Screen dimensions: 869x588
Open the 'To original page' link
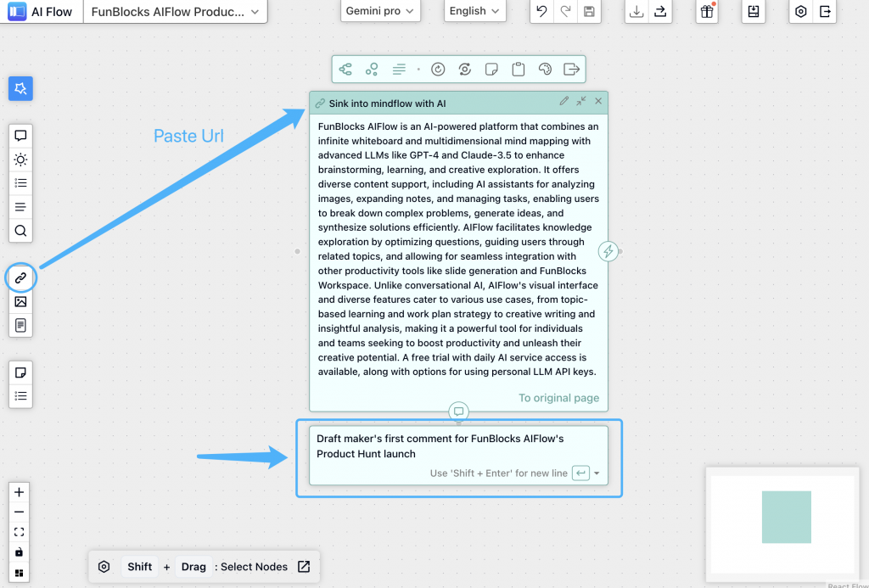(558, 398)
